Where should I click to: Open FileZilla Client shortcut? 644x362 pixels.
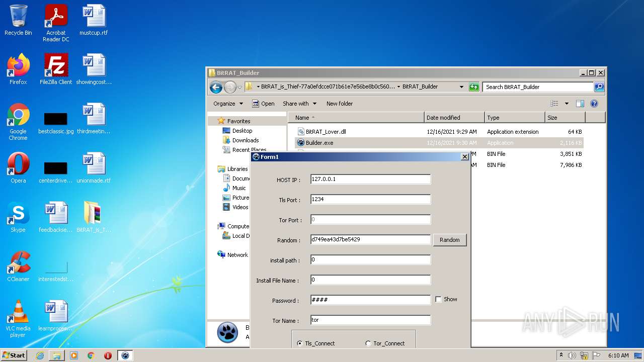pos(56,69)
